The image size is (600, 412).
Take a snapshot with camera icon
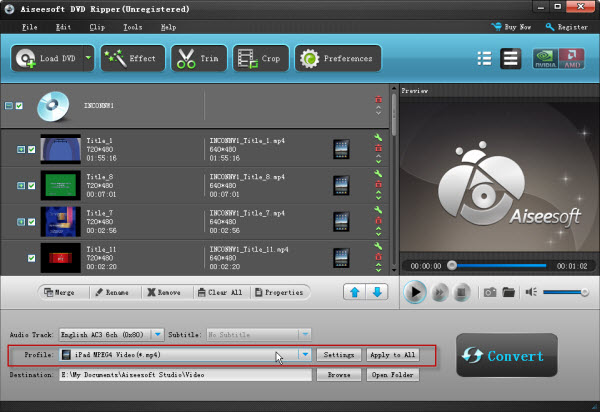pyautogui.click(x=490, y=293)
